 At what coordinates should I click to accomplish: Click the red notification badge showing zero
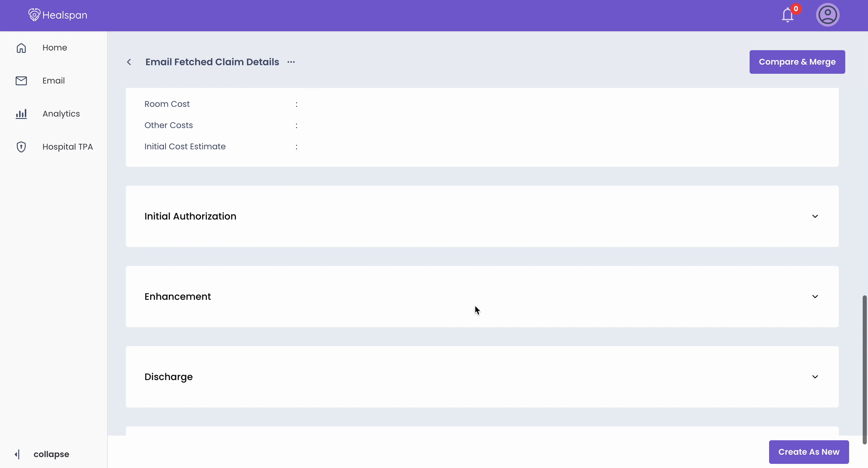796,10
